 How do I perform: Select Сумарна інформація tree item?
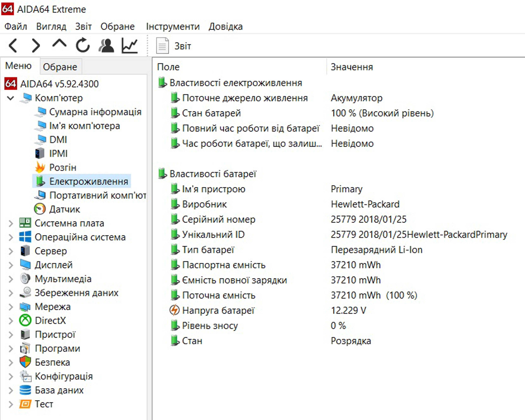point(95,112)
